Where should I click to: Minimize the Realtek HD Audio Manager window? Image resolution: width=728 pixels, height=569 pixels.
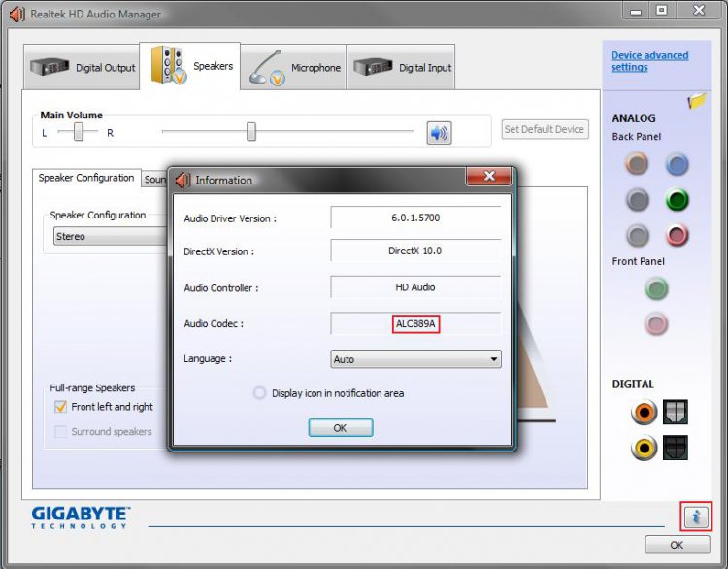click(x=636, y=11)
